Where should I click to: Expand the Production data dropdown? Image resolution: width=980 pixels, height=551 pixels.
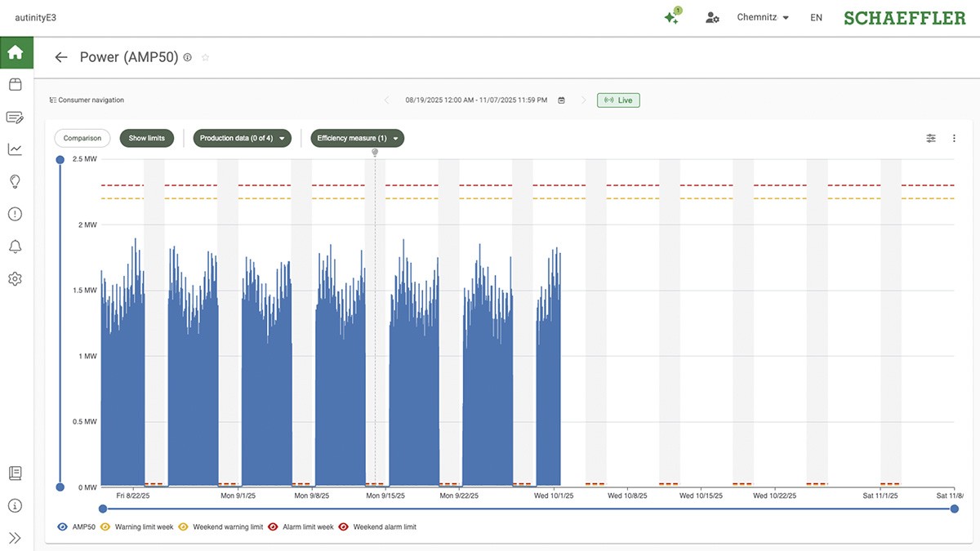click(242, 139)
